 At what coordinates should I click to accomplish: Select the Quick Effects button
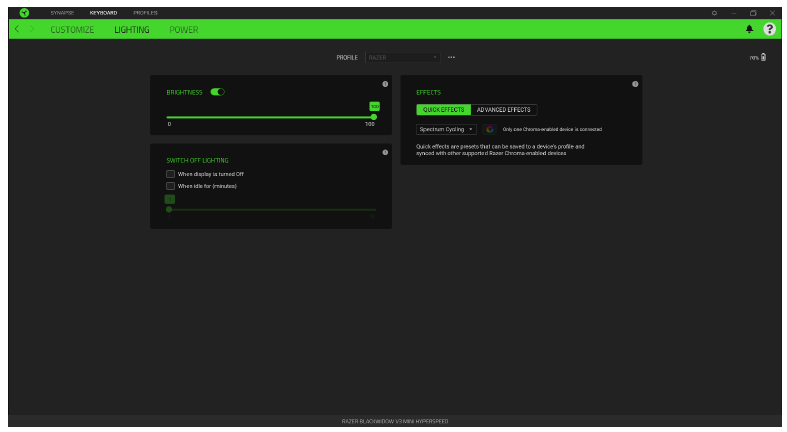[444, 109]
